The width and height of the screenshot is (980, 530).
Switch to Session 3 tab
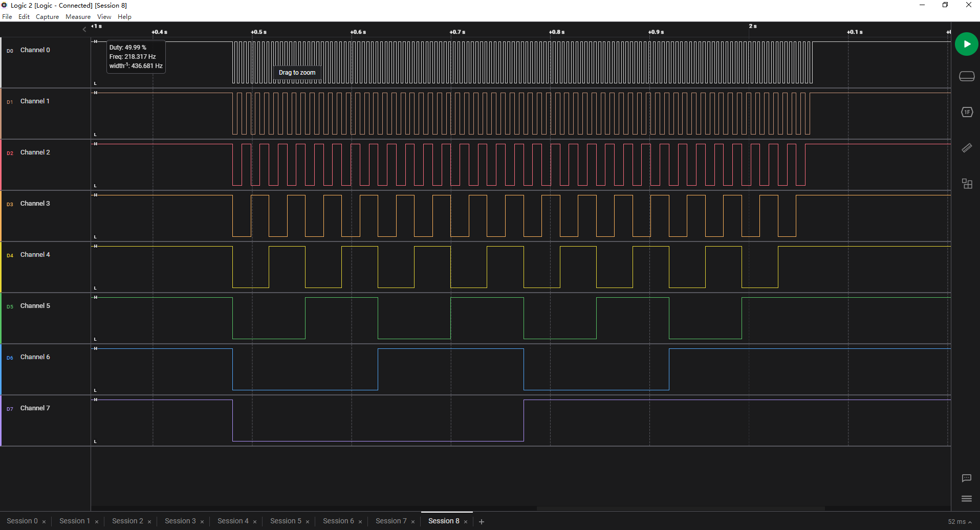pyautogui.click(x=180, y=521)
